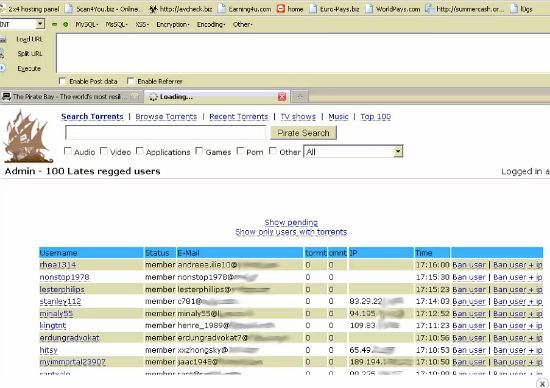Open the MySQL menu
The image size is (550, 388).
pyautogui.click(x=87, y=25)
